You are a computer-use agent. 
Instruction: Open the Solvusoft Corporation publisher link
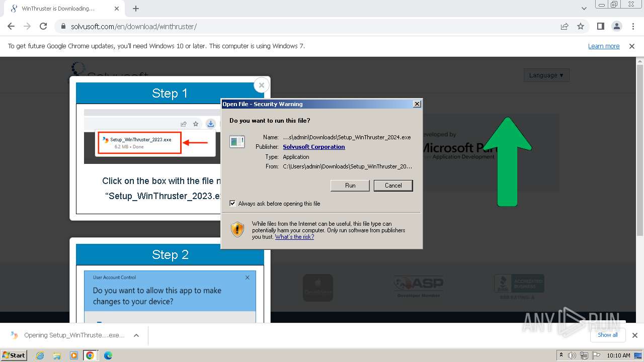(x=314, y=147)
